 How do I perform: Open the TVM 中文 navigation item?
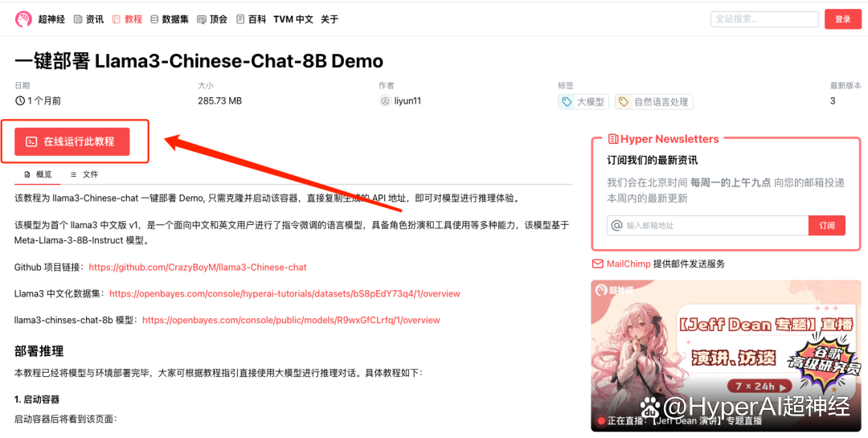pos(293,19)
